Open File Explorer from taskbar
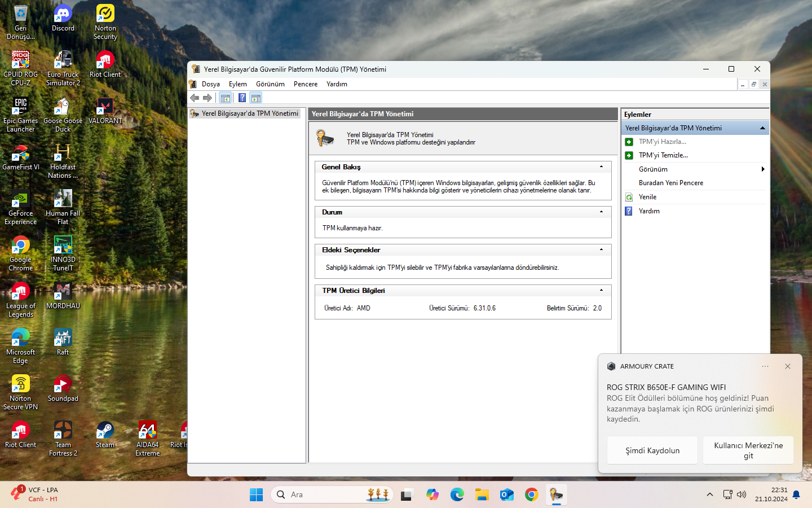Viewport: 812px width, 508px height. tap(482, 495)
